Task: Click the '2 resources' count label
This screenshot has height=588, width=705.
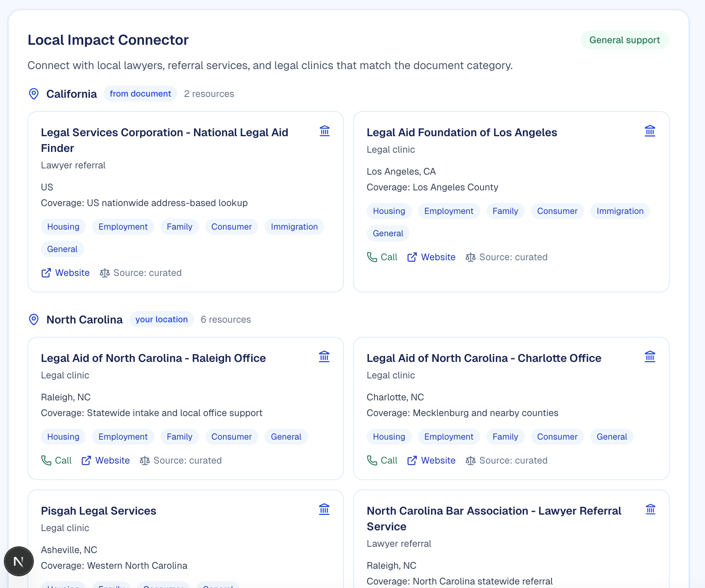Action: pos(209,94)
